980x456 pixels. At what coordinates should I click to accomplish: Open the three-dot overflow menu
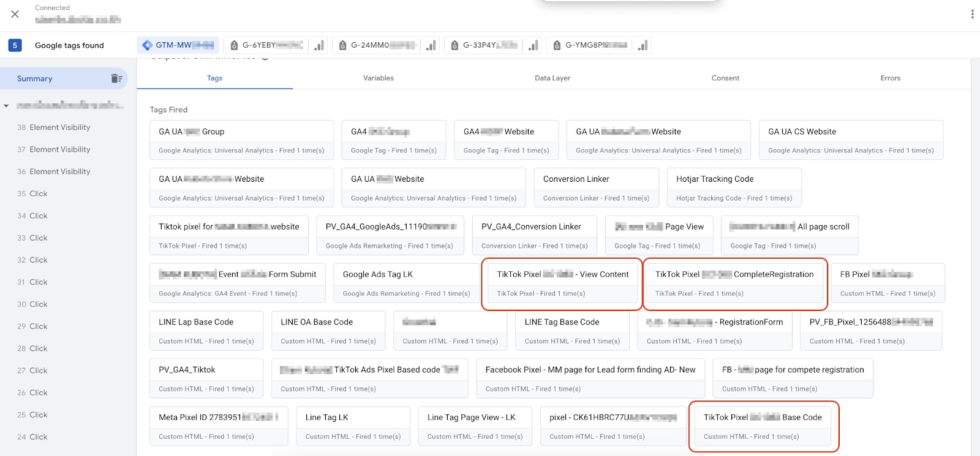972,14
